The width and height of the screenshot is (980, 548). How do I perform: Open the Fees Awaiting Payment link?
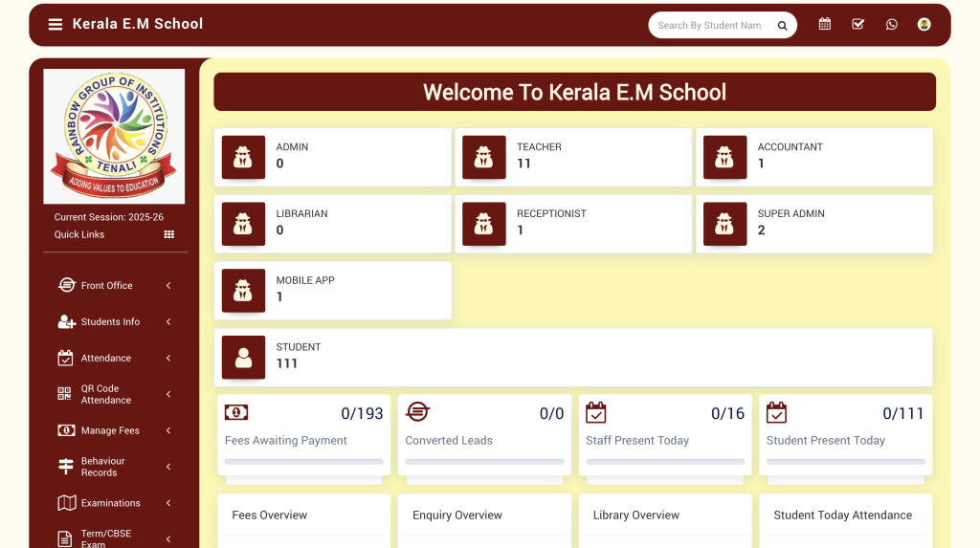coord(285,441)
